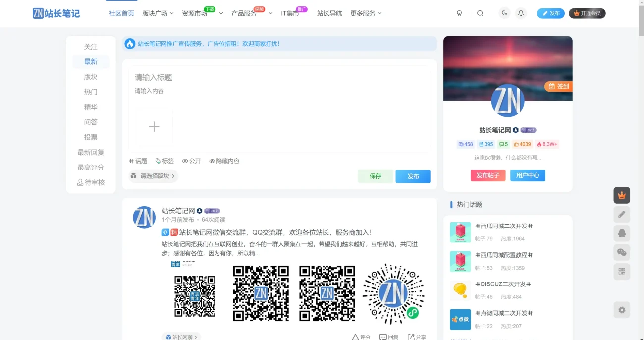The image size is (644, 340).
Task: Add a 标签 tag to post
Action: pyautogui.click(x=164, y=161)
